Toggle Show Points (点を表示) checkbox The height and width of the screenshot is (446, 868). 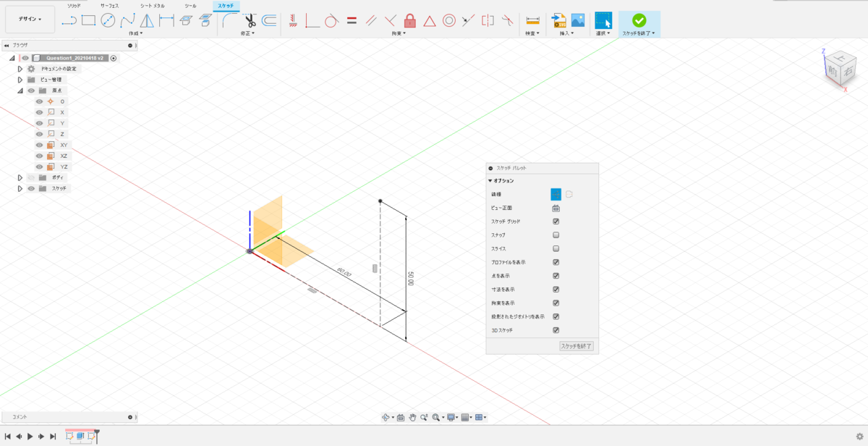[x=556, y=276]
